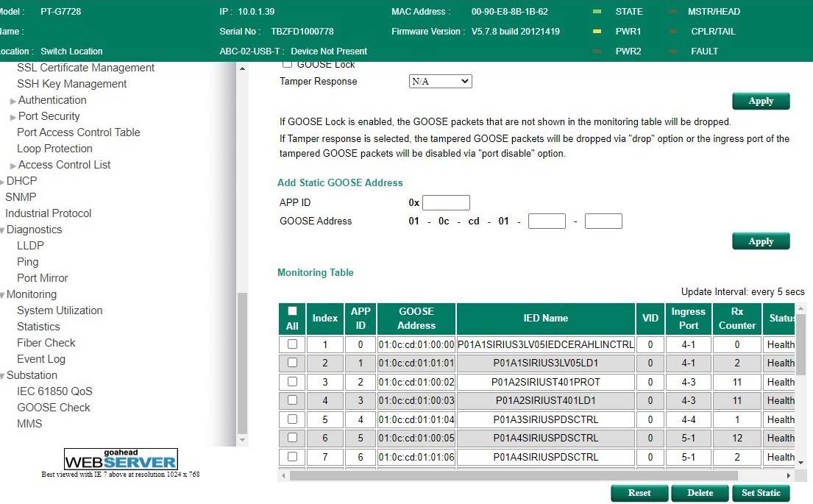Open the MMS page
The height and width of the screenshot is (504, 813).
pos(29,424)
